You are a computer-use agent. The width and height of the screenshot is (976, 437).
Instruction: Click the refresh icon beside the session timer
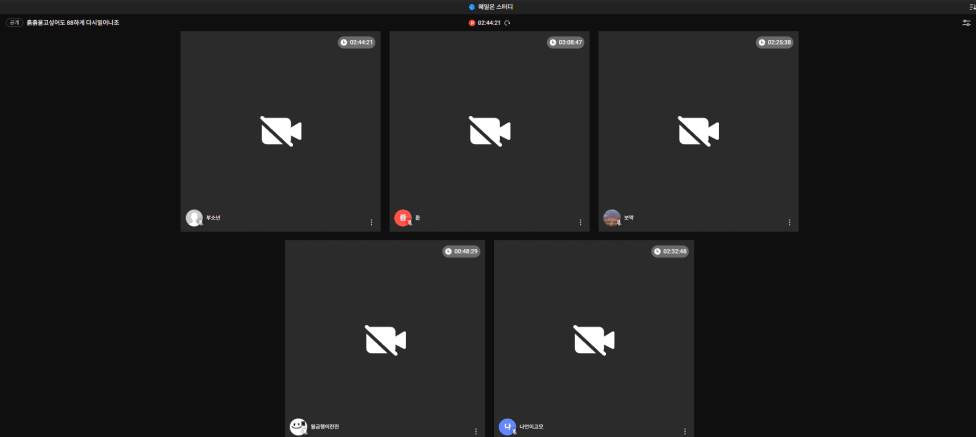point(507,22)
